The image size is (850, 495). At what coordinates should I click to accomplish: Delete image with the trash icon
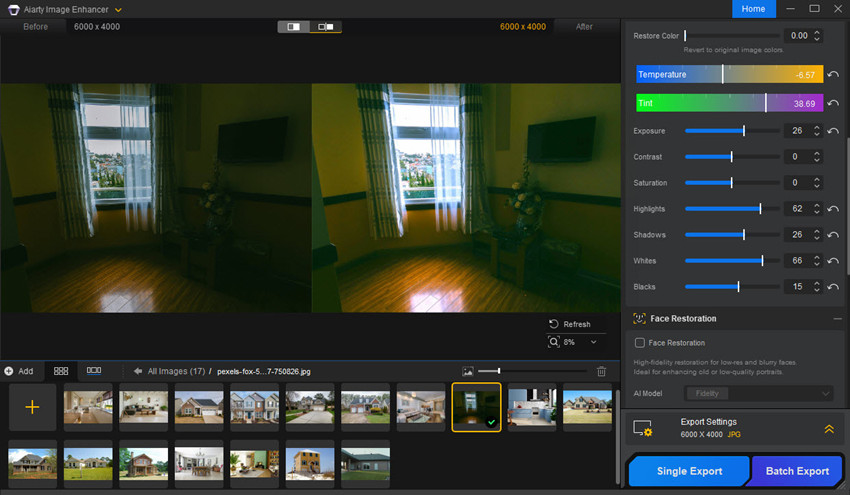tap(601, 371)
